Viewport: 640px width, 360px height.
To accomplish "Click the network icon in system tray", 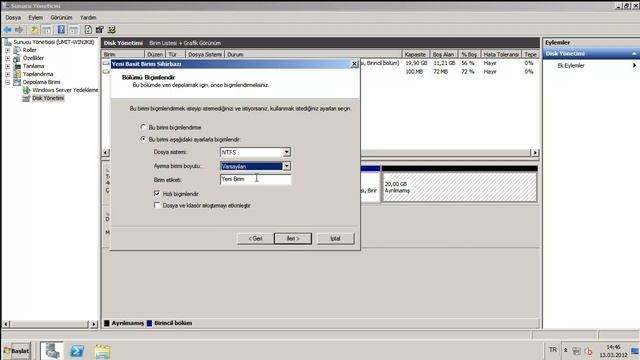I will click(576, 351).
